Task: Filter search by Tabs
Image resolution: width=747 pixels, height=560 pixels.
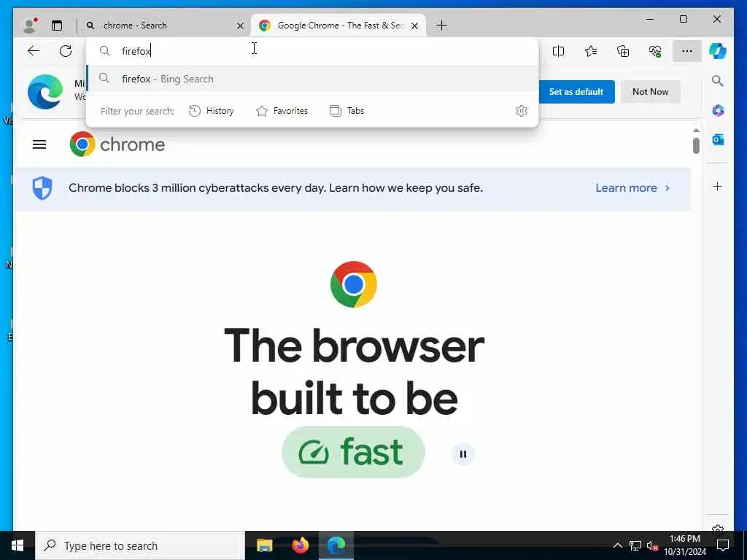Action: pos(347,111)
